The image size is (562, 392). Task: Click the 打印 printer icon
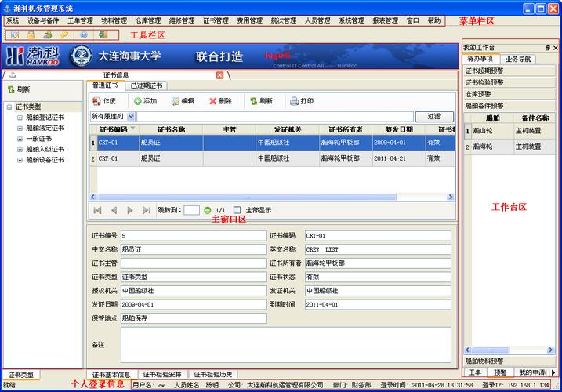pos(294,101)
